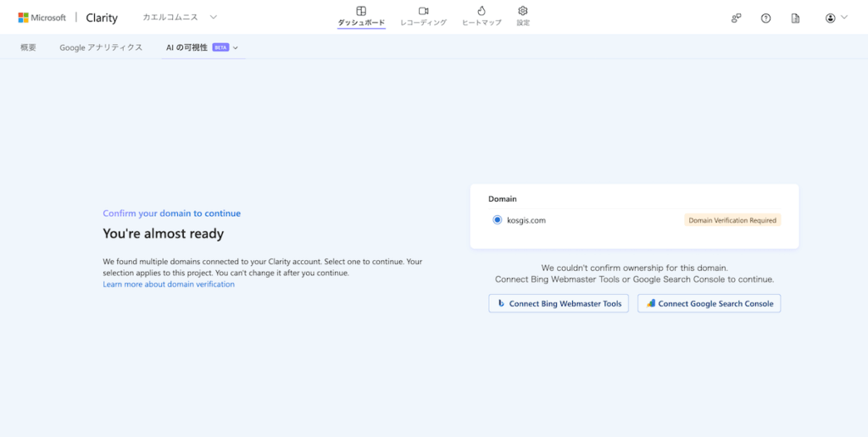Click the Clarity product name

102,18
